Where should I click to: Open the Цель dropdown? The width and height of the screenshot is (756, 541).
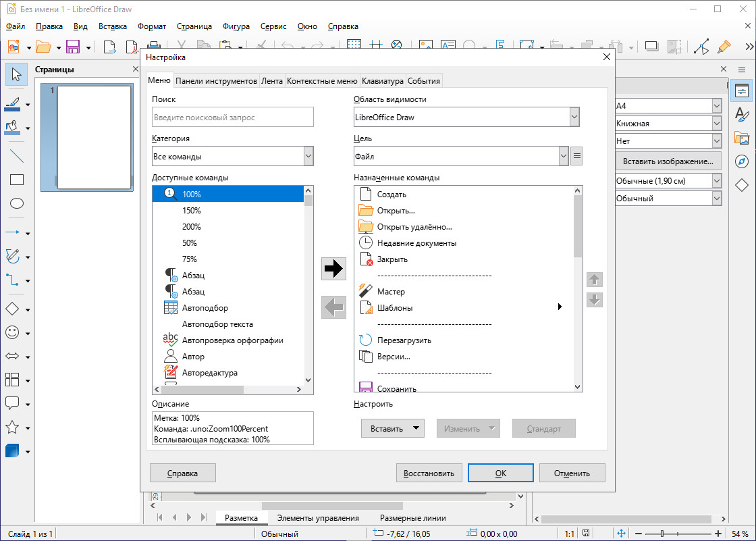point(563,157)
